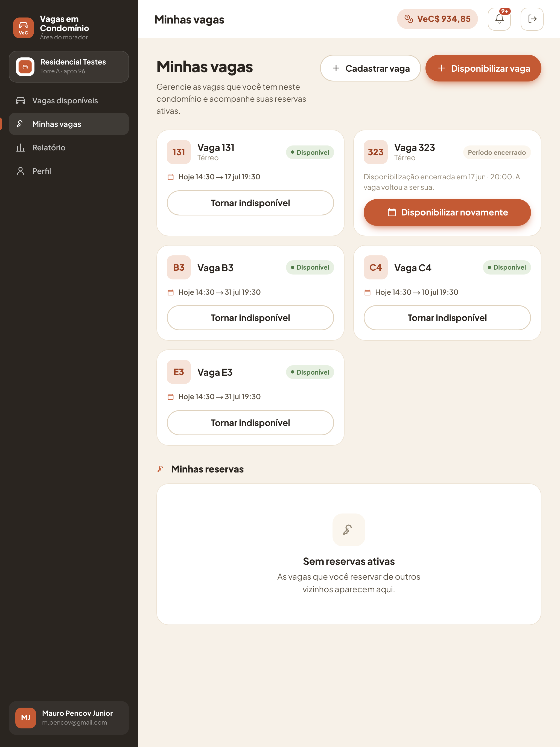Click Disponível status on Vaga B3
The image size is (560, 747).
310,267
